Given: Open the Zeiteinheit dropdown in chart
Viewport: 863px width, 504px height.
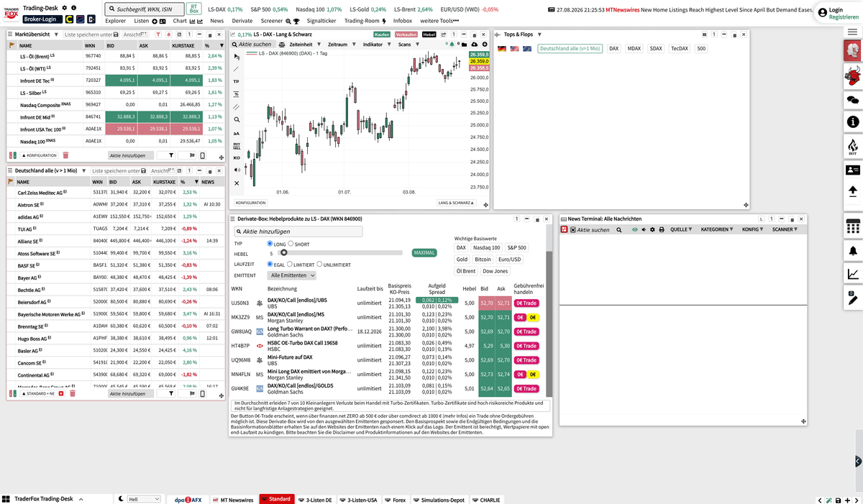Looking at the screenshot, I should tap(306, 45).
